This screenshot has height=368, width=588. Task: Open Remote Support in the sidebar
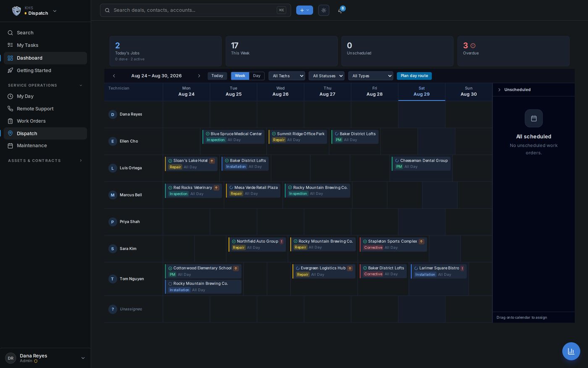pyautogui.click(x=45, y=109)
